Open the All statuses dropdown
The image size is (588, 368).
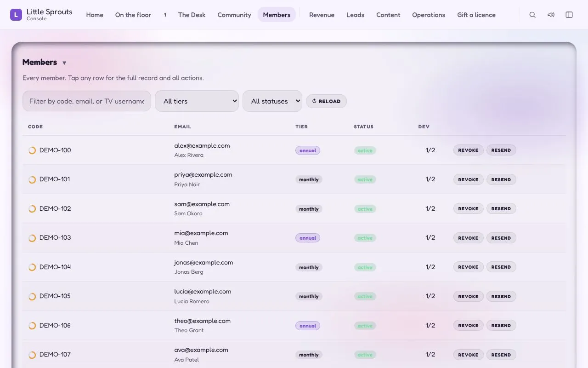tap(272, 101)
